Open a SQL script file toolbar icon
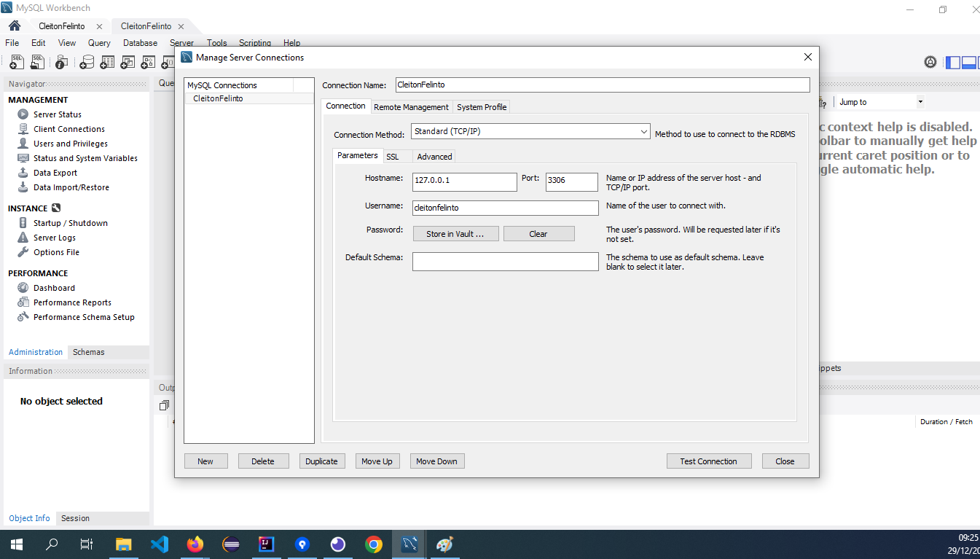This screenshot has width=980, height=559. [x=36, y=63]
